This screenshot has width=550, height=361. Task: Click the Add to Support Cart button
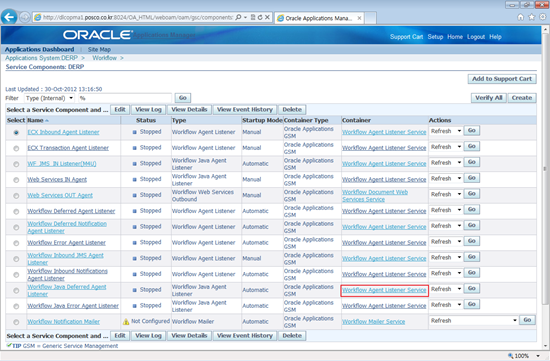coord(502,79)
